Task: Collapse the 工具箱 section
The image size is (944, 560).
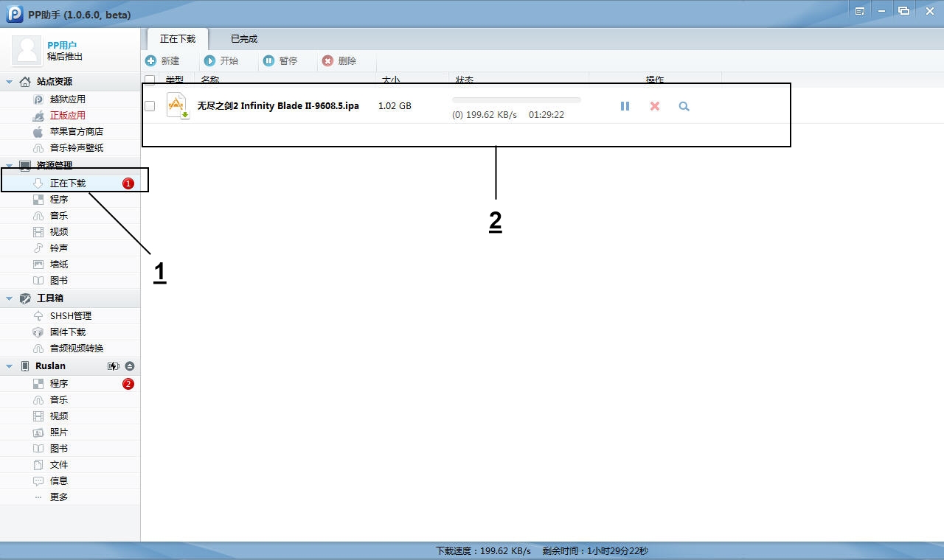Action: point(10,298)
